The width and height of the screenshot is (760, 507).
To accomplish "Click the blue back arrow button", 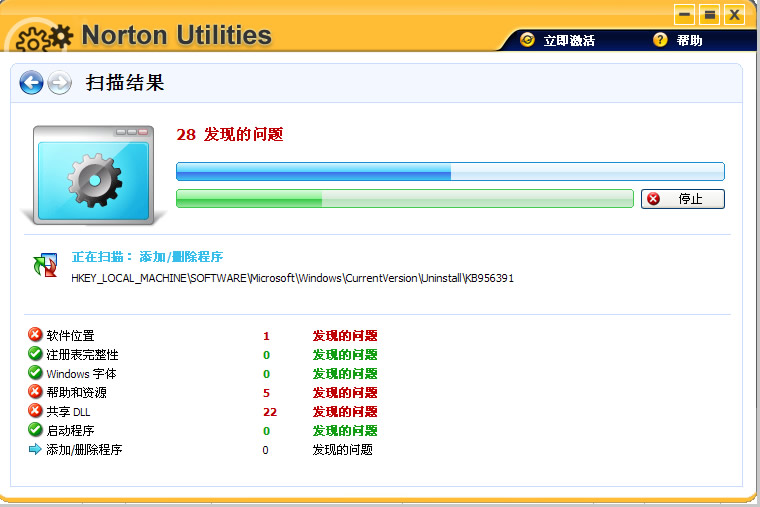I will click(x=32, y=82).
